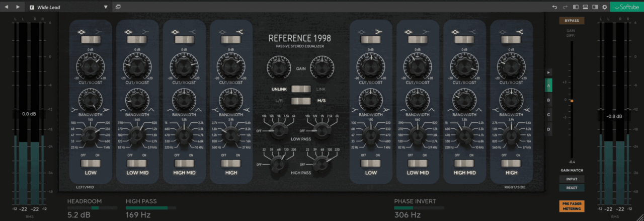
Task: Toggle the UNLINK/LINK switch
Action: 300,89
